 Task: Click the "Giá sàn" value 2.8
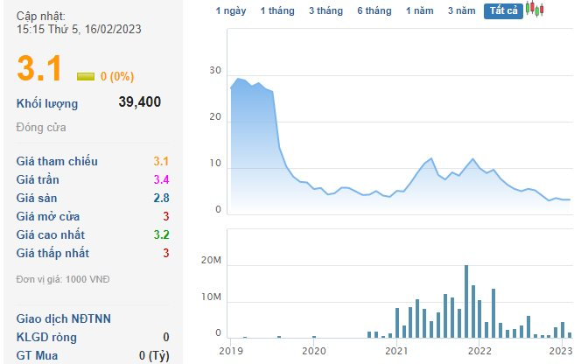[161, 198]
